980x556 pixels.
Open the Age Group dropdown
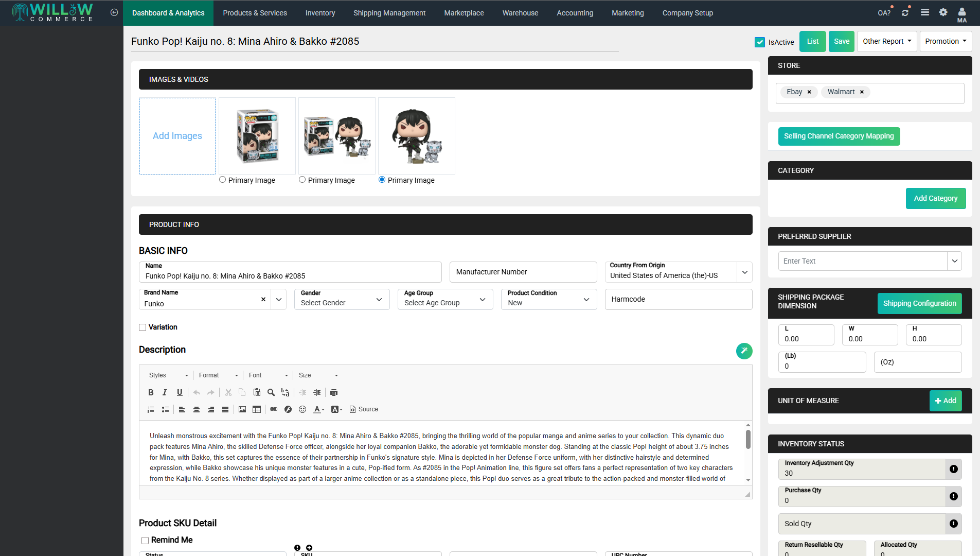pyautogui.click(x=446, y=299)
